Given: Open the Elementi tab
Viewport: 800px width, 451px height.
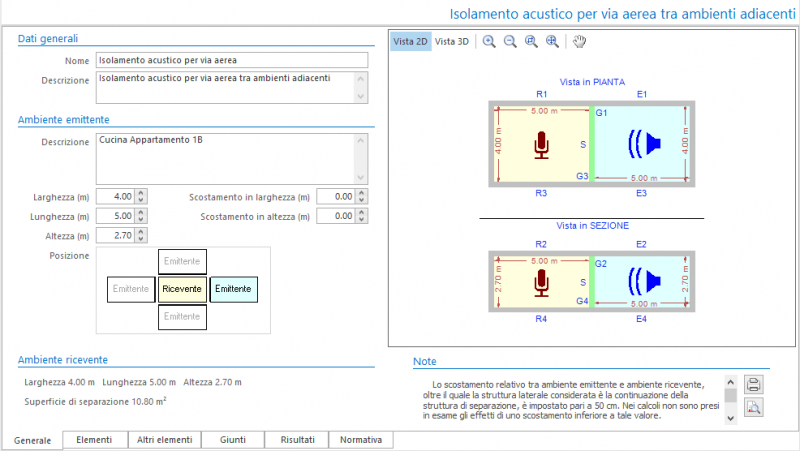Looking at the screenshot, I should pos(94,440).
